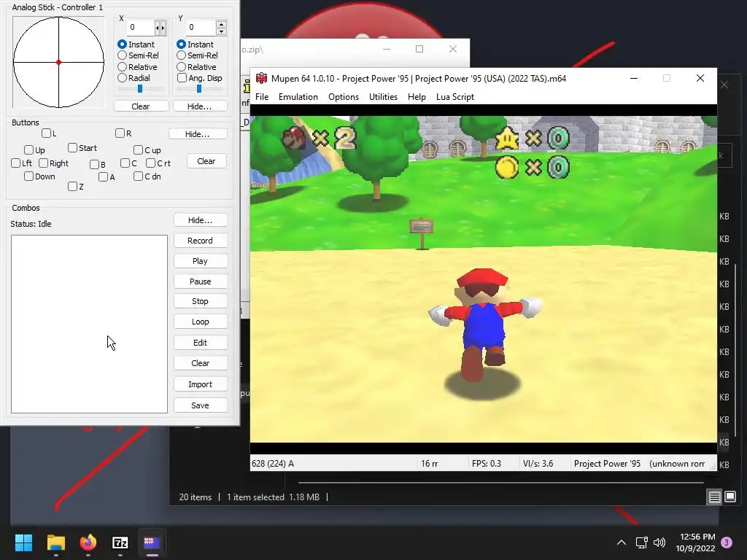747x560 pixels.
Task: Open the volume tray icon
Action: [x=659, y=542]
